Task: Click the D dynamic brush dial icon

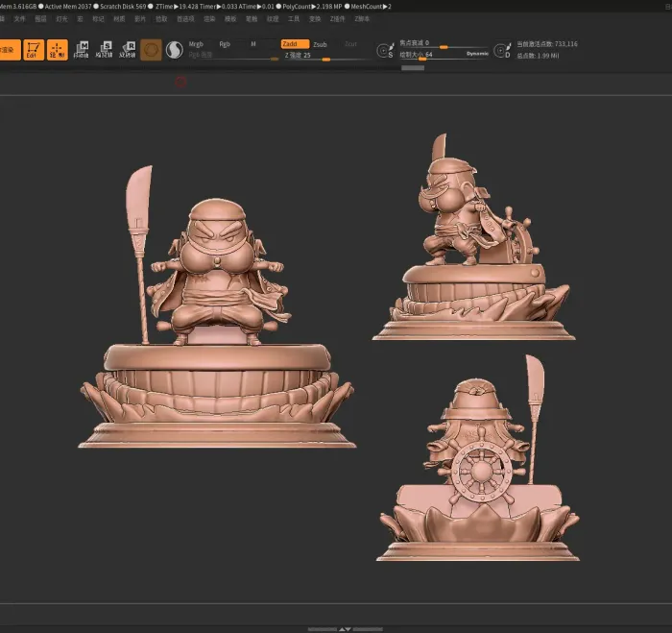Action: click(502, 51)
